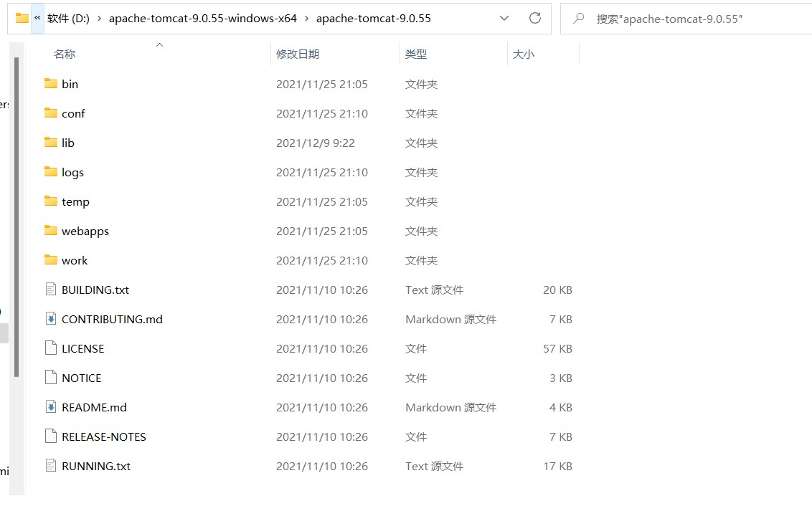Click the apache-tomcat-9.0.55 breadcrumb
Viewport: 812px width, 506px height.
[x=374, y=19]
